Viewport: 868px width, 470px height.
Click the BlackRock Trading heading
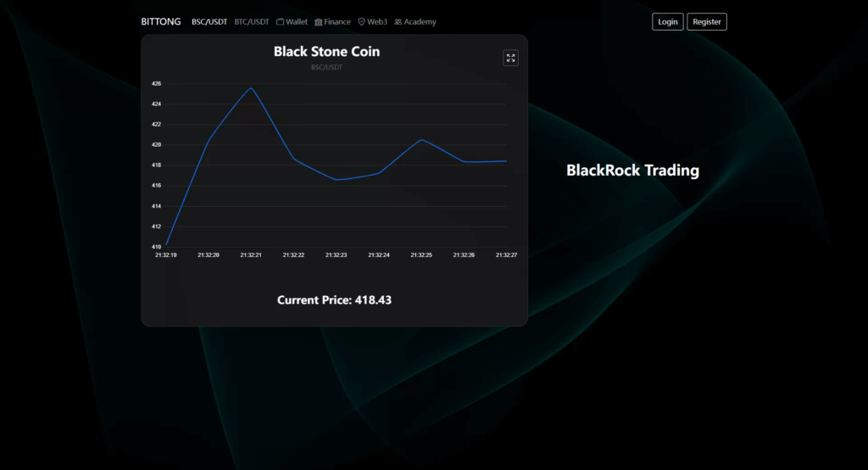click(x=632, y=171)
